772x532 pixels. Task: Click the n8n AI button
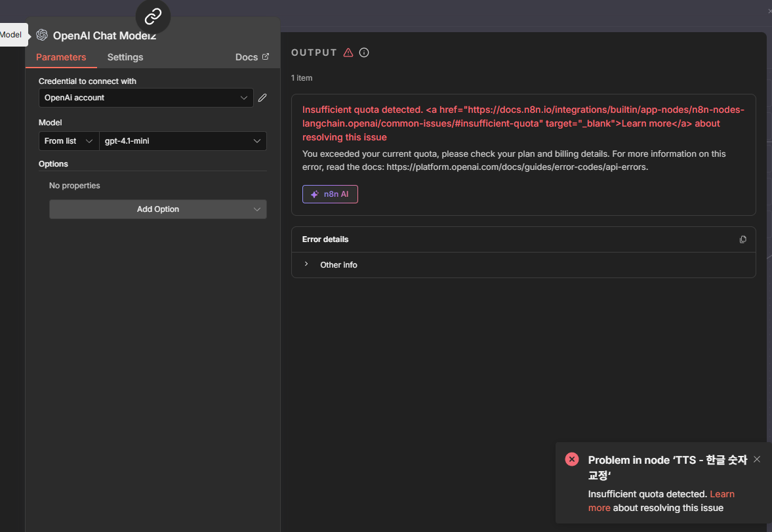(330, 194)
